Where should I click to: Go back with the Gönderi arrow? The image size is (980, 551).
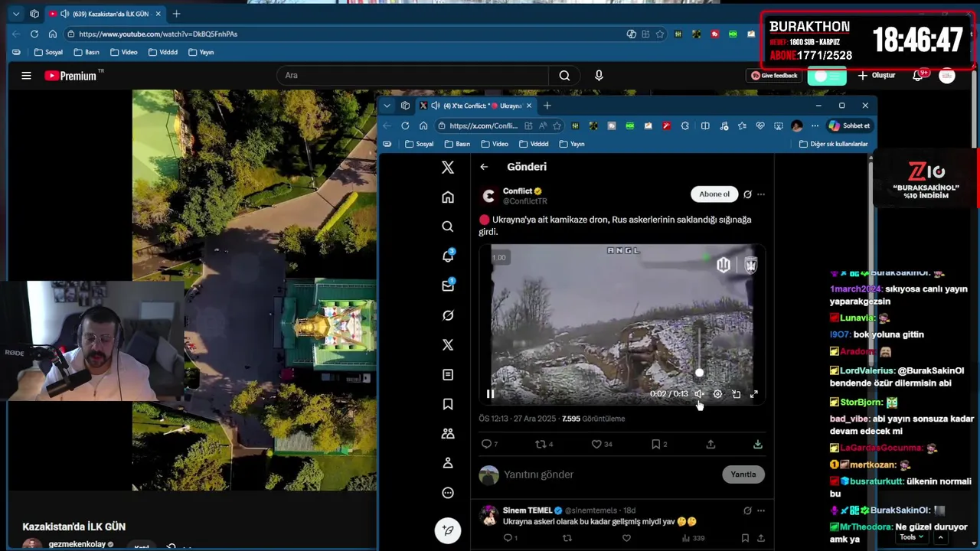[x=484, y=167]
